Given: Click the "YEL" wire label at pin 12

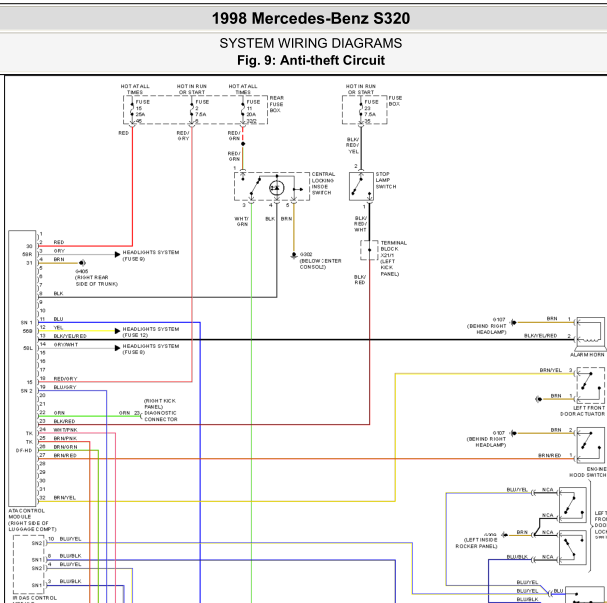Looking at the screenshot, I should pyautogui.click(x=58, y=327).
